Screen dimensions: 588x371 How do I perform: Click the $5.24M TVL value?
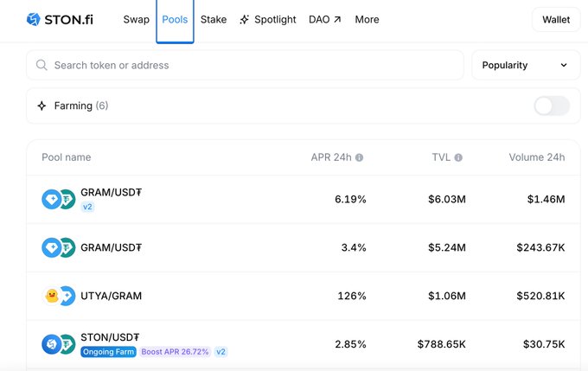pos(447,247)
